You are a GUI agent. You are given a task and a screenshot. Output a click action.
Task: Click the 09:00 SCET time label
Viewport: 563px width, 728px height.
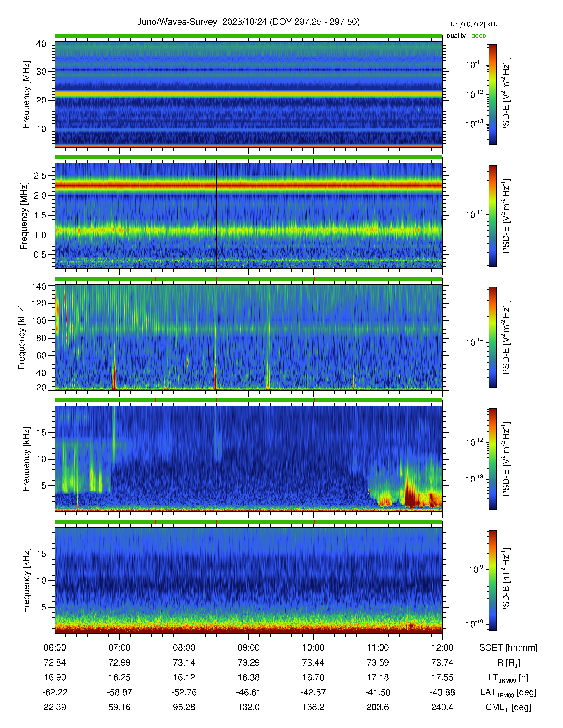pos(248,647)
